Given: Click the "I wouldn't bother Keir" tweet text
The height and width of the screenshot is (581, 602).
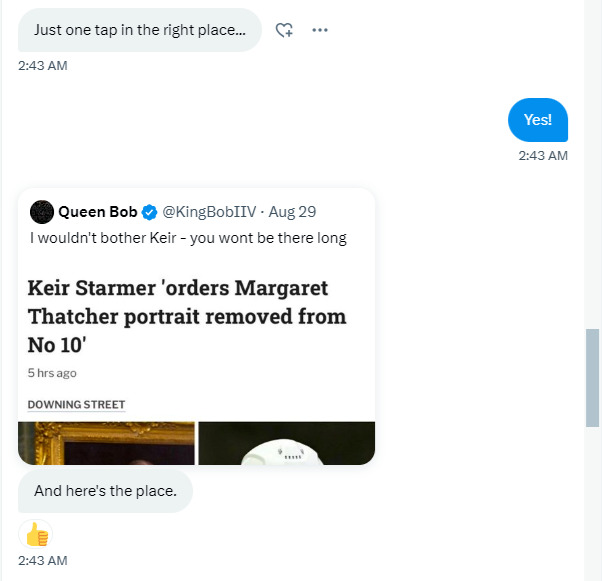Looking at the screenshot, I should coord(188,238).
